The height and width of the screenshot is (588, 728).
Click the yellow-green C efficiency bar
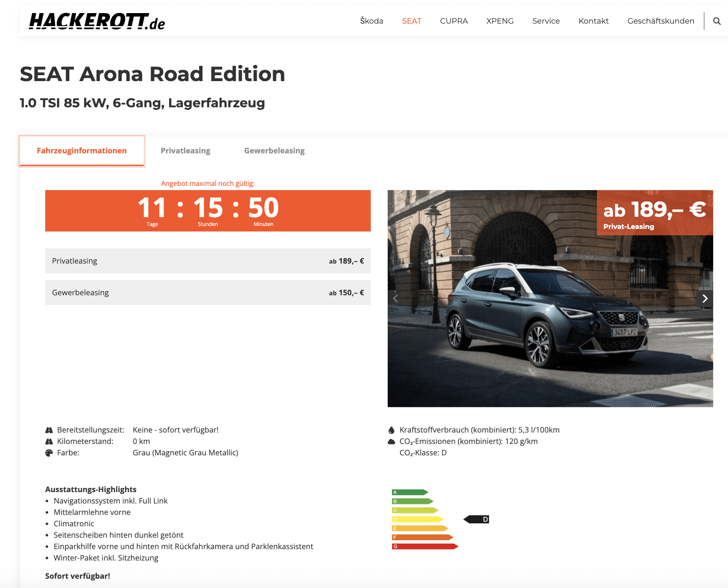pos(415,510)
